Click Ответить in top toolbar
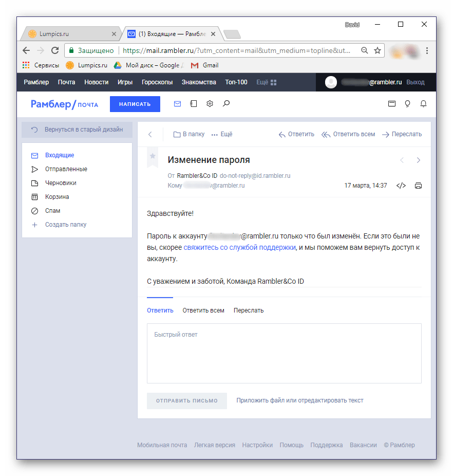The height and width of the screenshot is (476, 453). coord(296,134)
